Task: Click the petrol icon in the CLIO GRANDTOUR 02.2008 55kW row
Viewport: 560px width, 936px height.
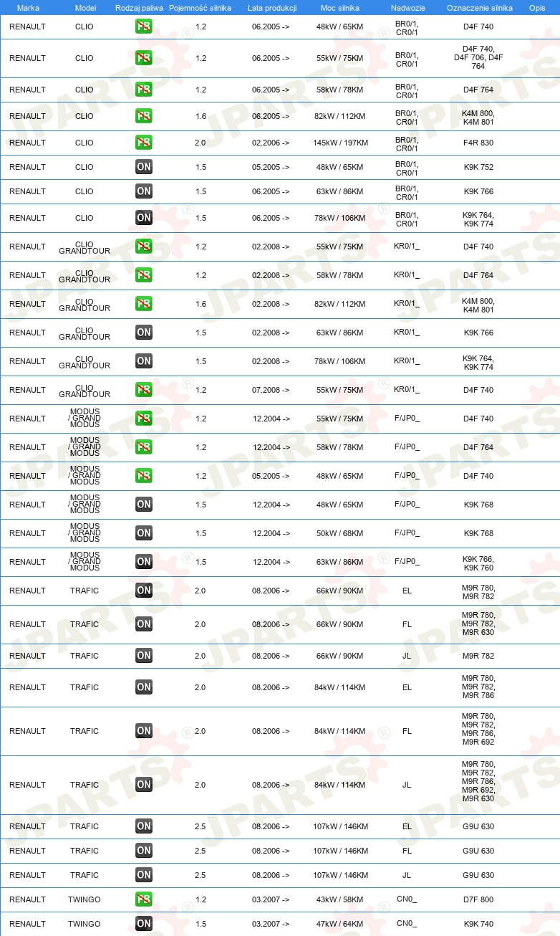Action: (144, 247)
